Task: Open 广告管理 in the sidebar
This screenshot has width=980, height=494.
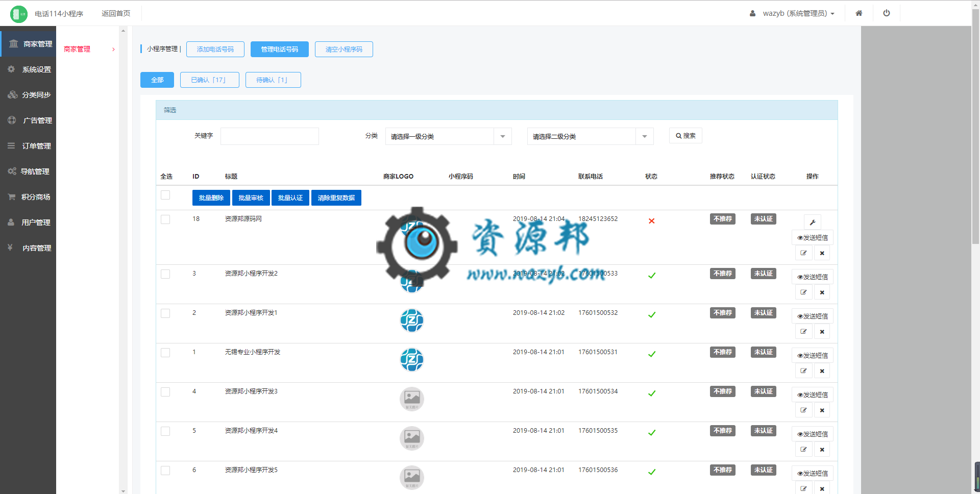Action: (28, 120)
